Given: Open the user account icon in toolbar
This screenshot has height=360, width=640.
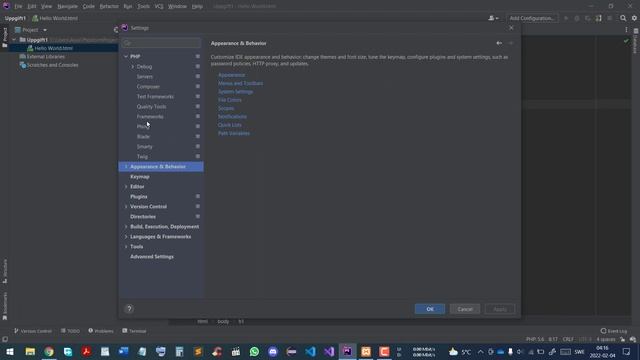Looking at the screenshot, I should (x=493, y=18).
